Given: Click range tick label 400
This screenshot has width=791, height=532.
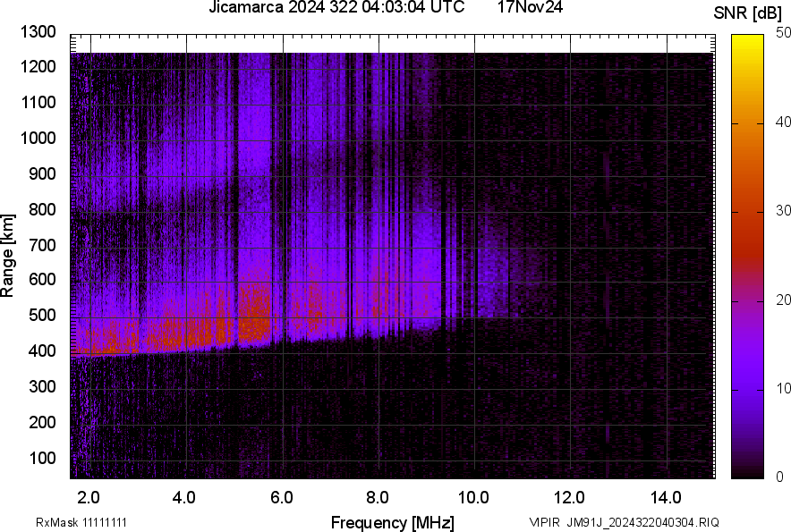Looking at the screenshot, I should pyautogui.click(x=42, y=350).
